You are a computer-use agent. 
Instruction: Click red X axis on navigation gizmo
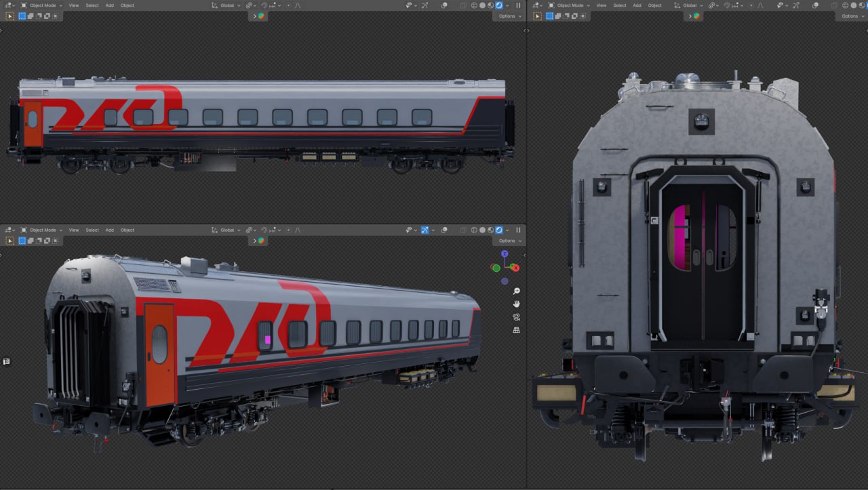[516, 268]
